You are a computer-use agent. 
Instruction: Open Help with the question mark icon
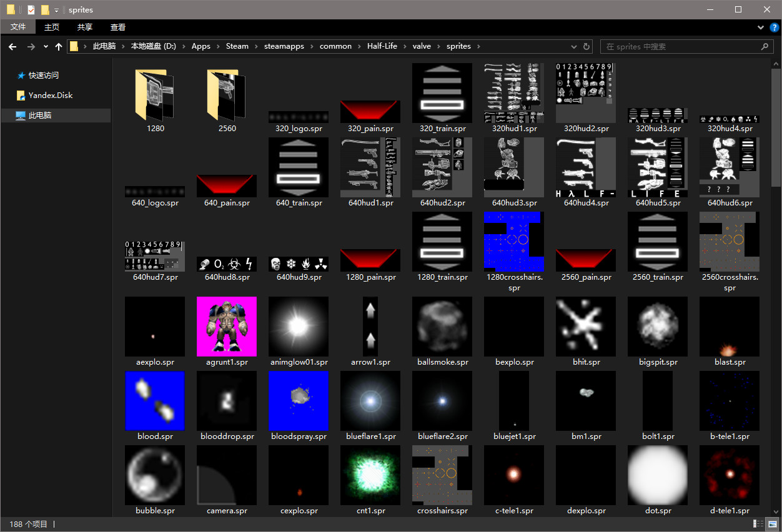pyautogui.click(x=775, y=27)
